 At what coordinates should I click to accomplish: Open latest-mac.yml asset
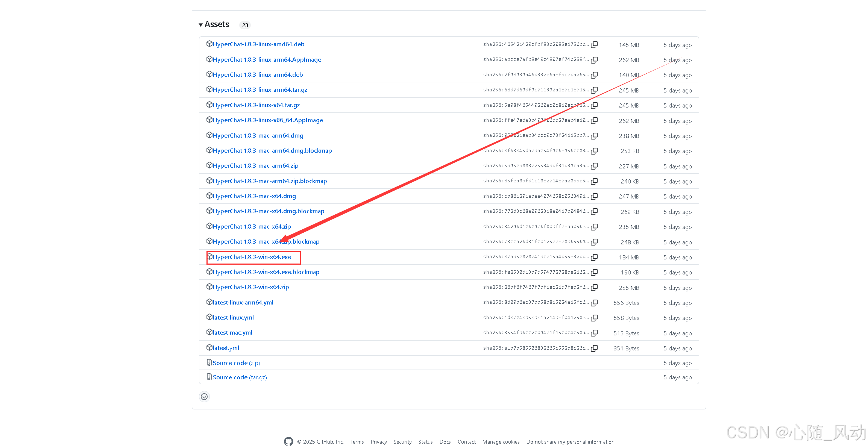tap(232, 333)
